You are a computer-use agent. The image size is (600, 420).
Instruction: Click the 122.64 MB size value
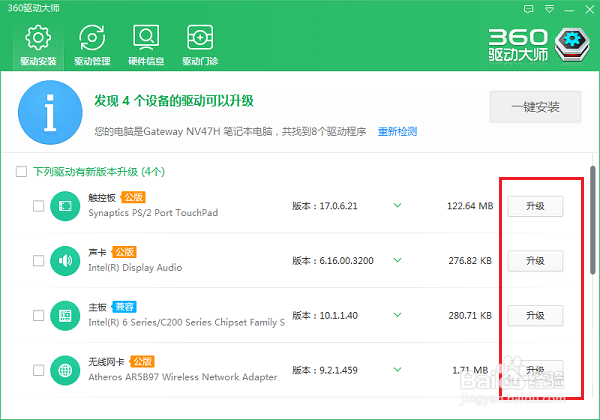[x=470, y=206]
